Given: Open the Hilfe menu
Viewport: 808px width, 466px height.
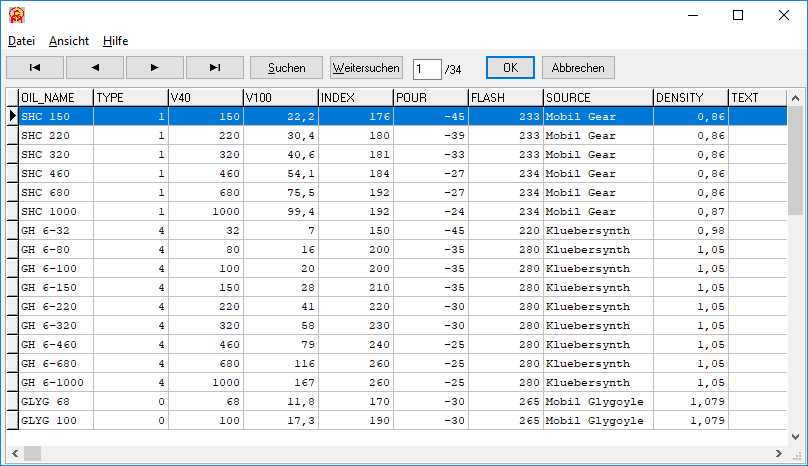Looking at the screenshot, I should coord(115,41).
